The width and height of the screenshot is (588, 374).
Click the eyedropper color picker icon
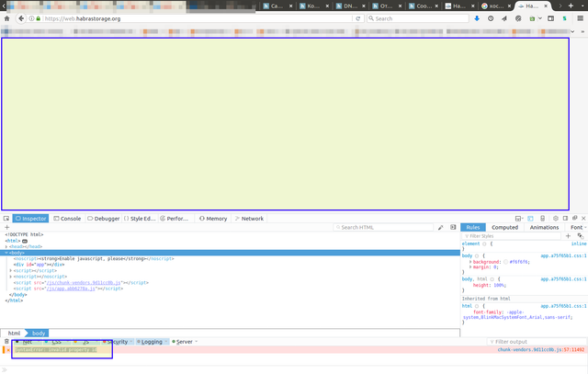click(x=441, y=227)
